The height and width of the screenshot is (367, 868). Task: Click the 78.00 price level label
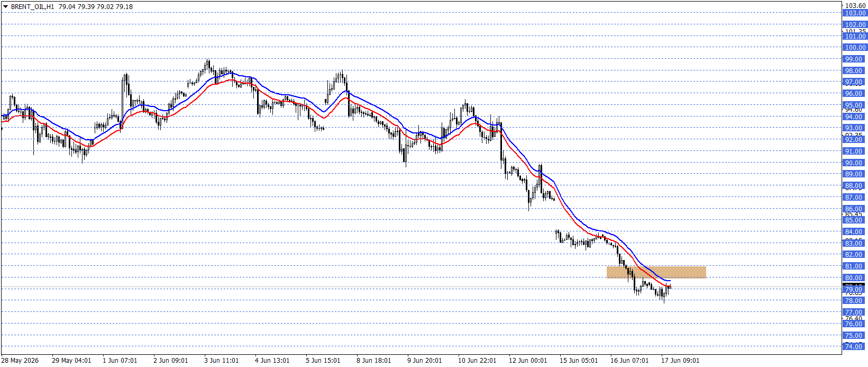pos(855,301)
